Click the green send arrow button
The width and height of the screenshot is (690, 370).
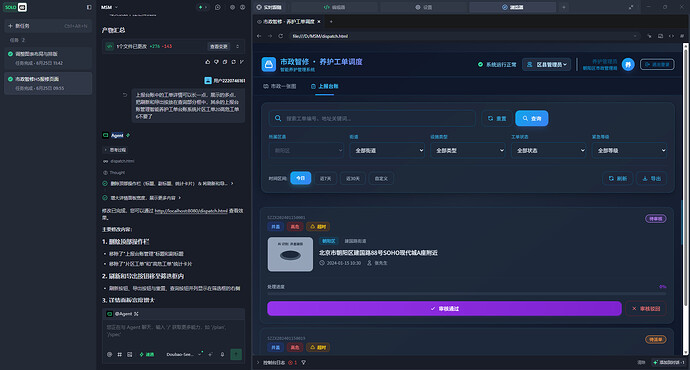click(x=236, y=354)
